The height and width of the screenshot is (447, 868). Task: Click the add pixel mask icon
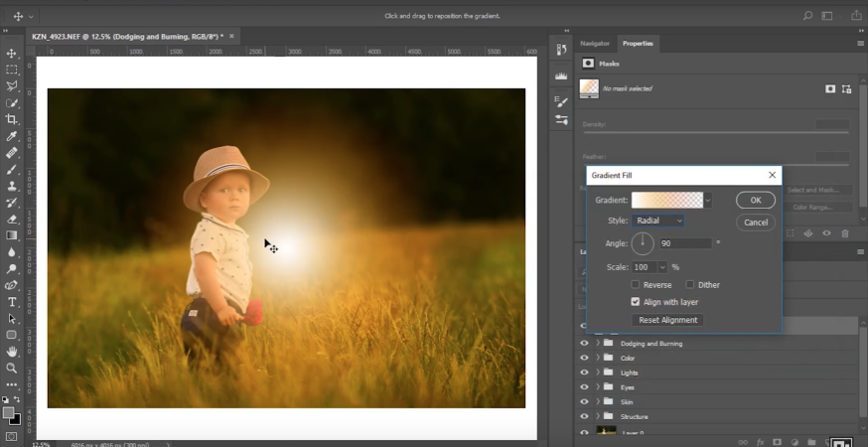click(x=830, y=88)
